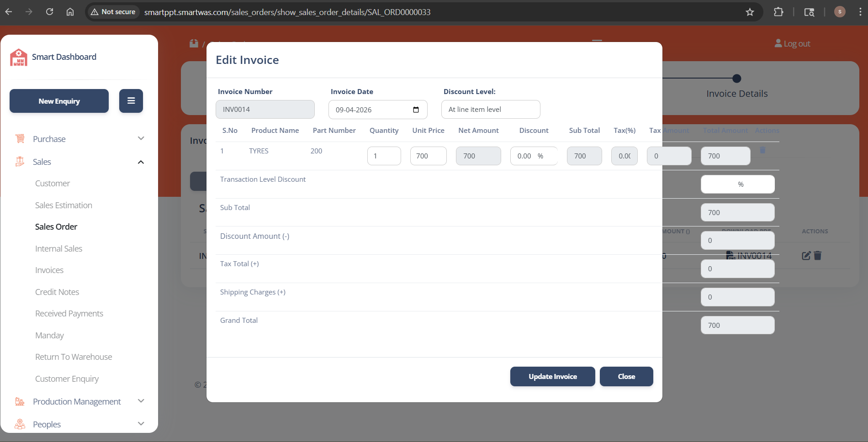Click the browser profile avatar
The width and height of the screenshot is (868, 442).
coord(840,12)
